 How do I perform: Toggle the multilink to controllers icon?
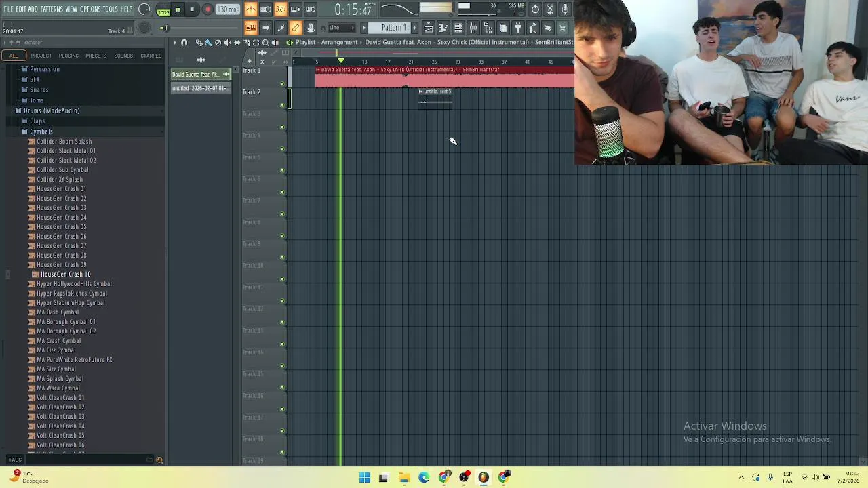pos(296,28)
